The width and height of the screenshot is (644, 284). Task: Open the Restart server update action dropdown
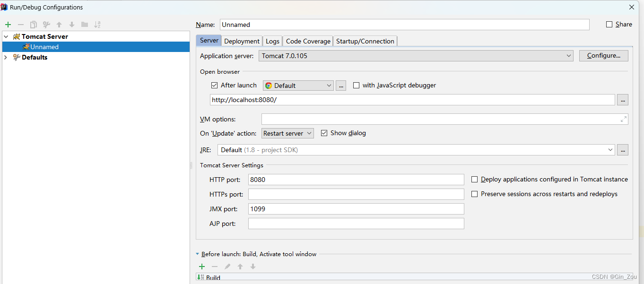[x=287, y=133]
